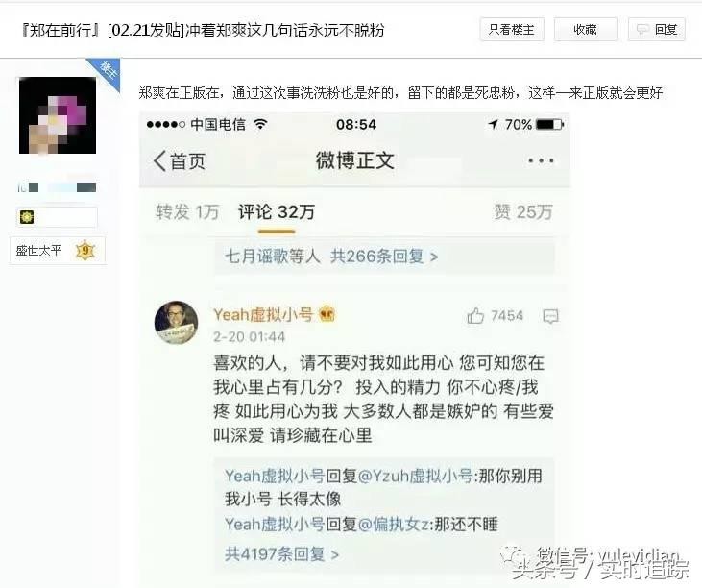Expand 共266条回复 replies
Image resolution: width=702 pixels, height=588 pixels.
pyautogui.click(x=384, y=257)
